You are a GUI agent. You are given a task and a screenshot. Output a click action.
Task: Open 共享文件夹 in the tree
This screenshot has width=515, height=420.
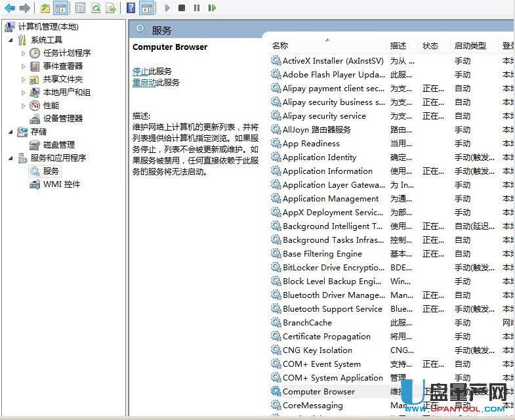pyautogui.click(x=63, y=79)
